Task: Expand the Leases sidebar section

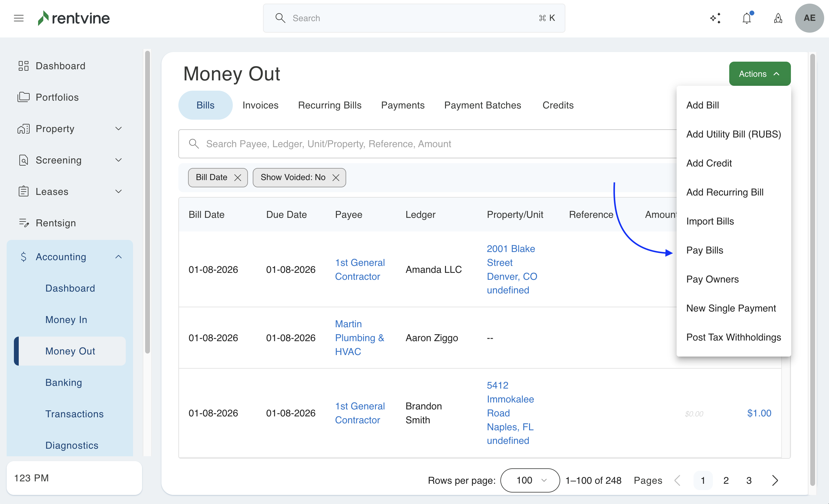Action: 119,191
